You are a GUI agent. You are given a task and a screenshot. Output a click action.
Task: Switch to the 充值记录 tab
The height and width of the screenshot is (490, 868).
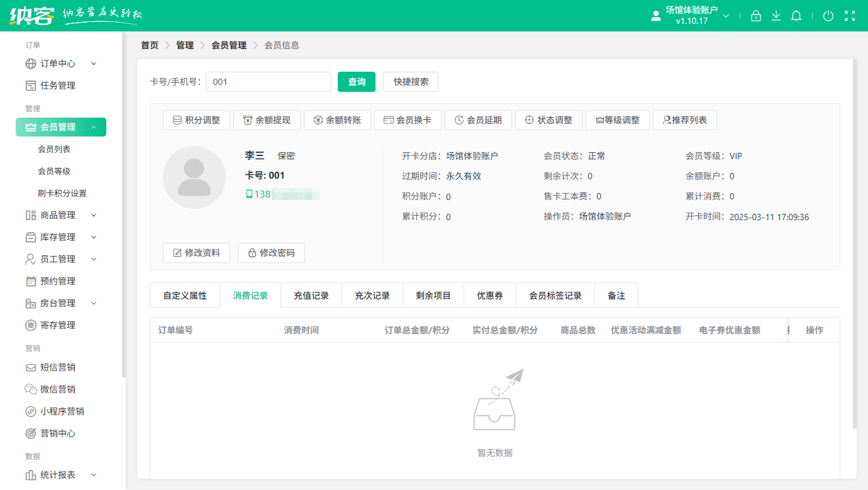(311, 295)
